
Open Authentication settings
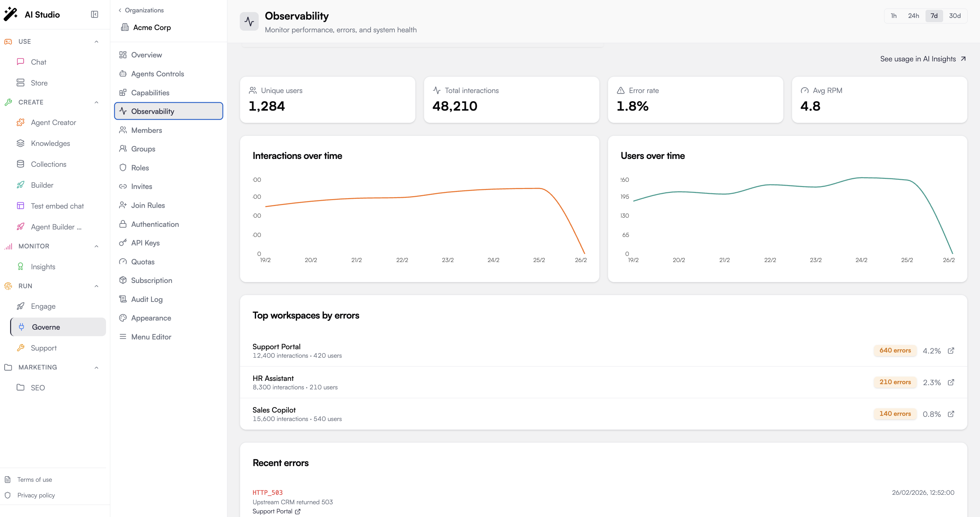tap(169, 225)
